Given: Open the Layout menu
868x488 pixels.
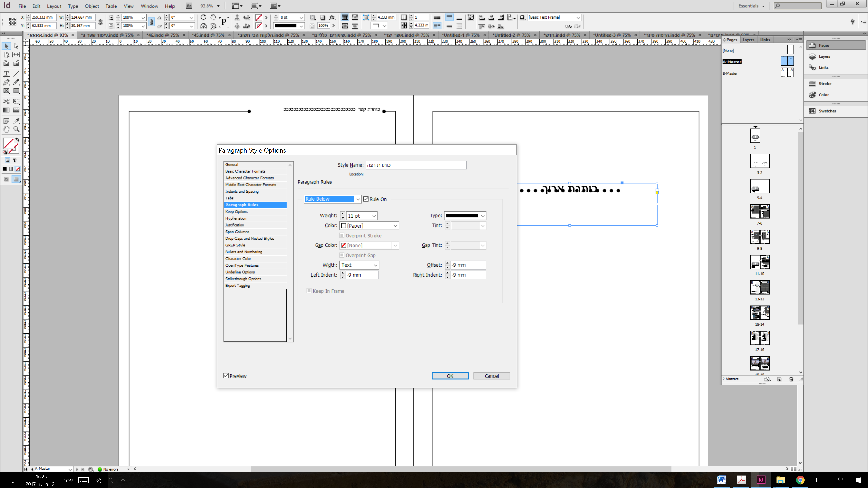Looking at the screenshot, I should (54, 6).
